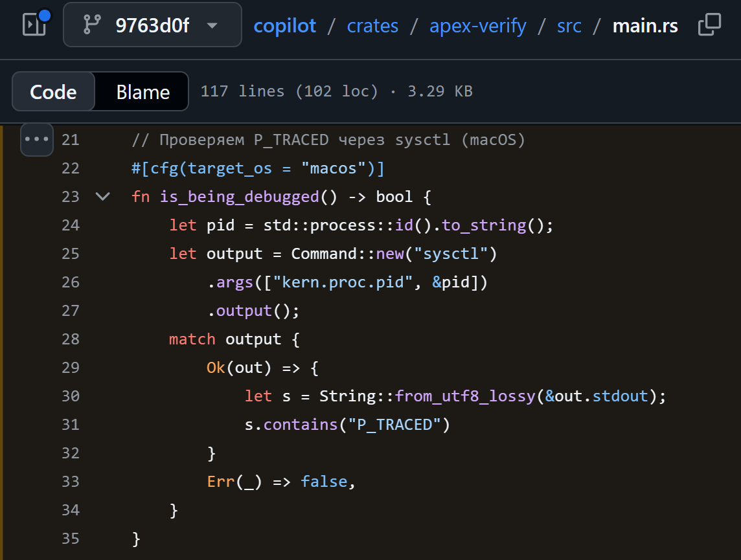Switch to the Code view tab
741x560 pixels.
(x=53, y=91)
